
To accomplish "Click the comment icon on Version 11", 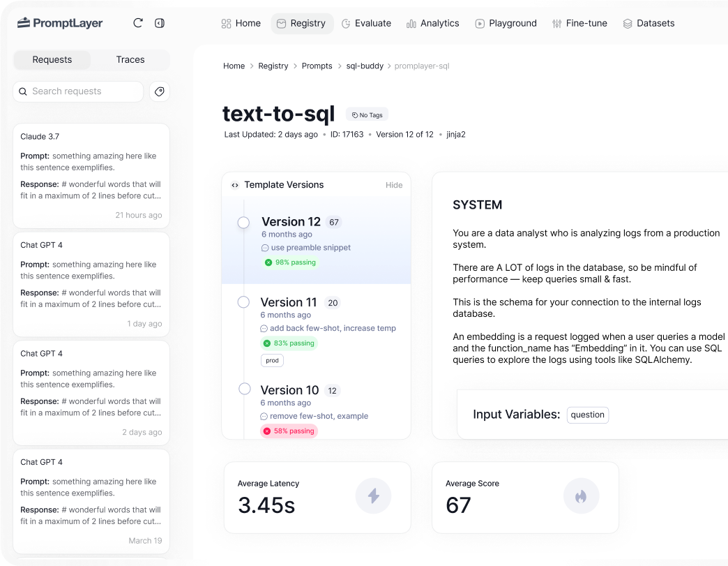I will 264,329.
